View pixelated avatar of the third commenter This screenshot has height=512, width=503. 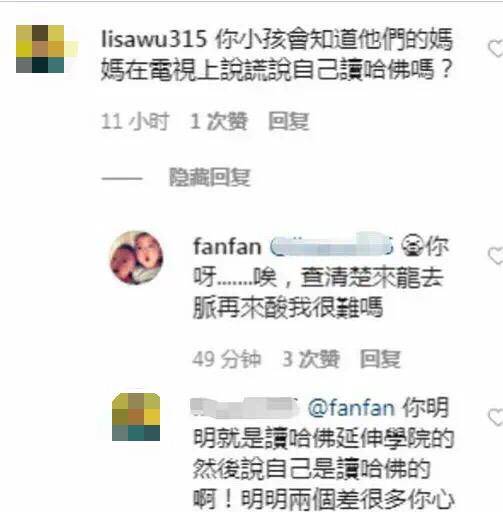click(x=136, y=417)
